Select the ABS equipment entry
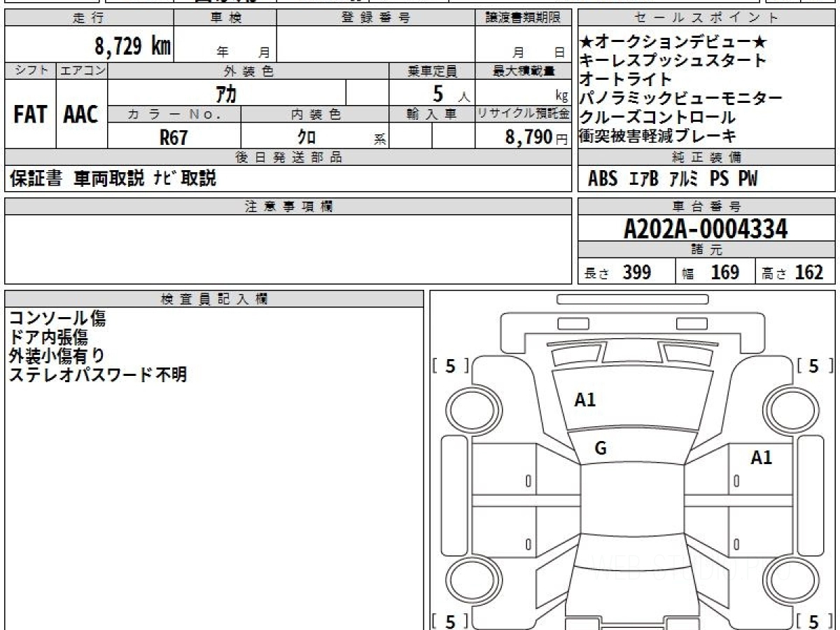 [x=603, y=179]
